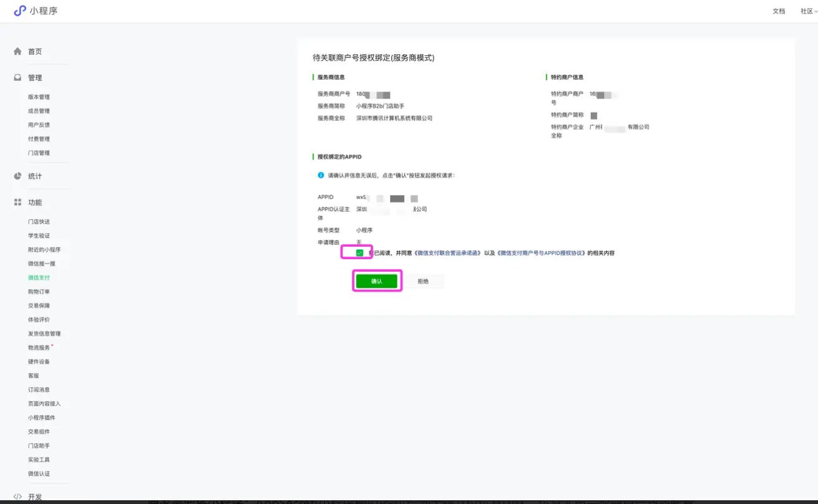Select 学生验证 in the sidebar
This screenshot has height=504, width=818.
[39, 235]
